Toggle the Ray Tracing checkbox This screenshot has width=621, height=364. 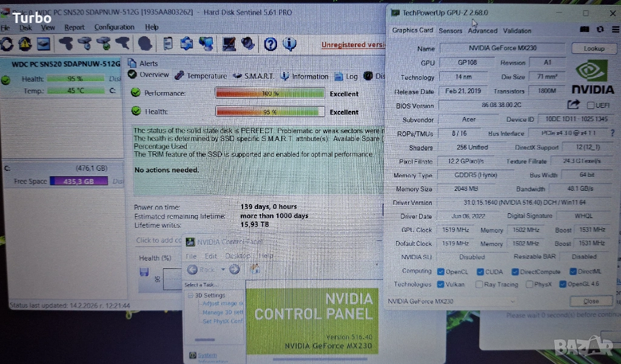tap(480, 284)
